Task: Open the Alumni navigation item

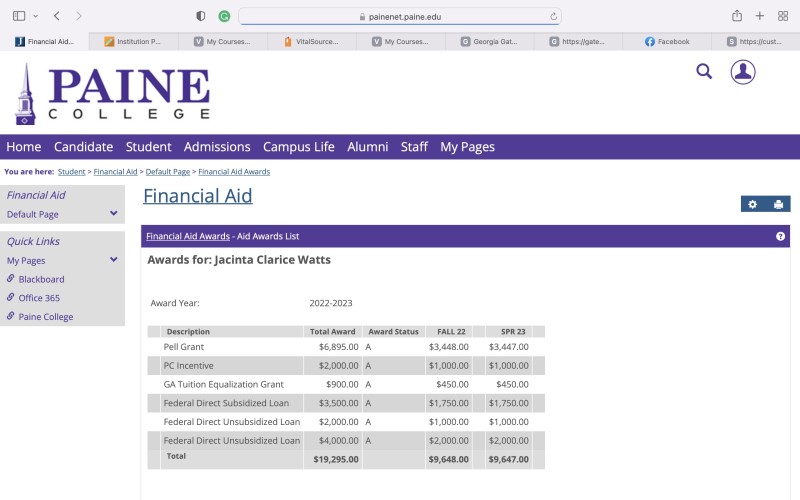Action: pyautogui.click(x=368, y=147)
